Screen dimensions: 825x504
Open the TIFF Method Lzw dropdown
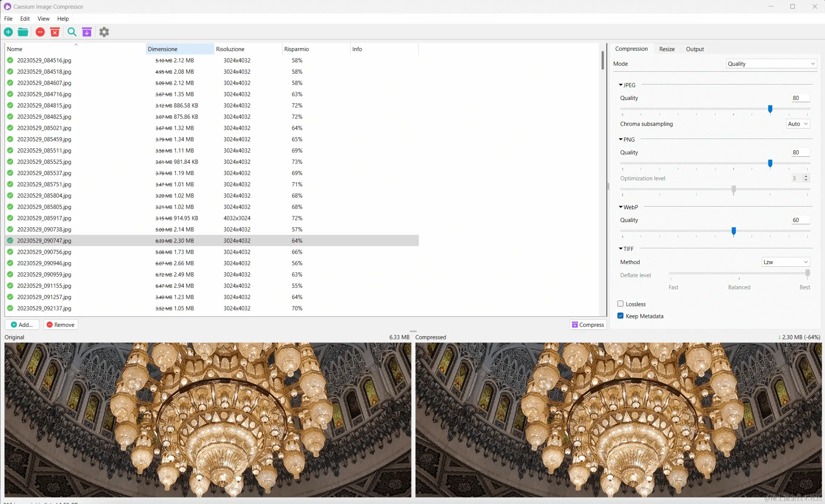tap(786, 262)
